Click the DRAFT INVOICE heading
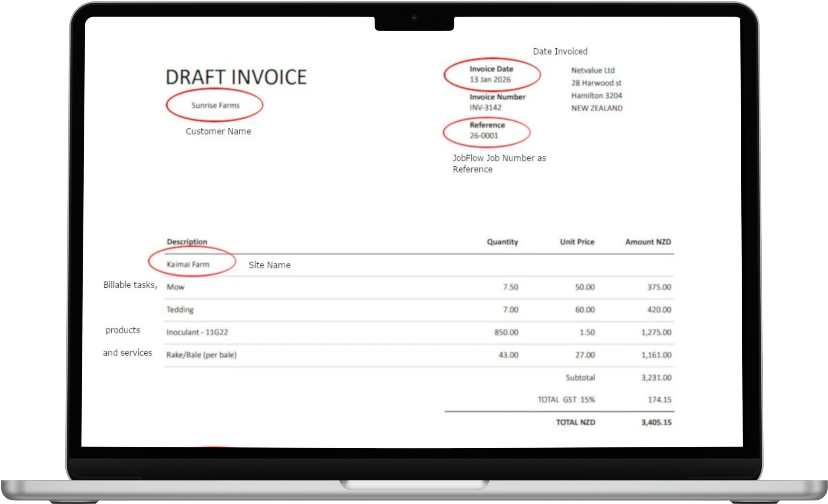 click(x=236, y=77)
